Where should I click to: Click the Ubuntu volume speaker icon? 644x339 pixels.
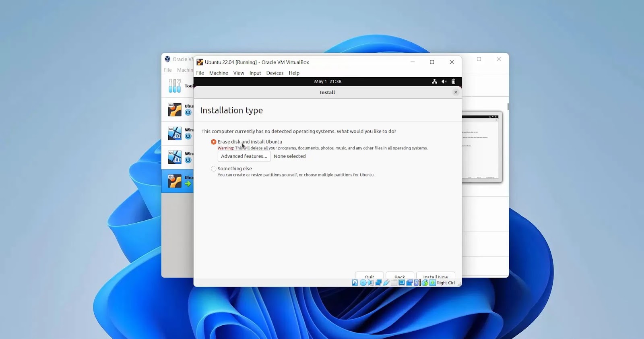444,81
